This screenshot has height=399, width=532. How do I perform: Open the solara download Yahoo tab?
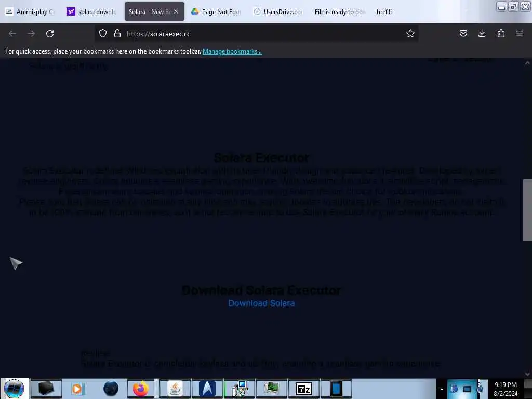click(x=92, y=11)
